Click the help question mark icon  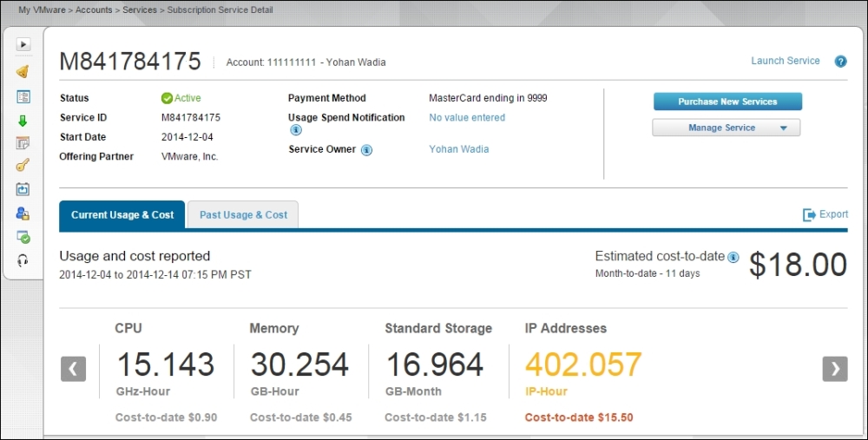[x=840, y=62]
